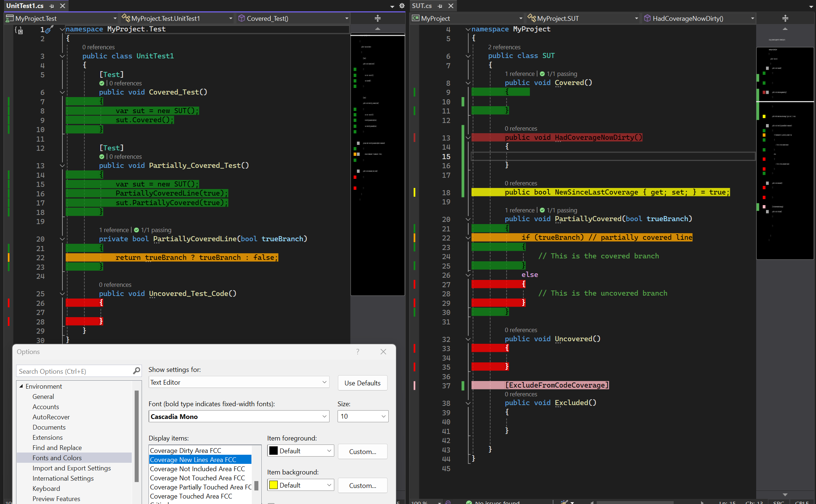Image resolution: width=816 pixels, height=504 pixels.
Task: Select Coverage New Lines Area FCC display item
Action: pyautogui.click(x=193, y=460)
